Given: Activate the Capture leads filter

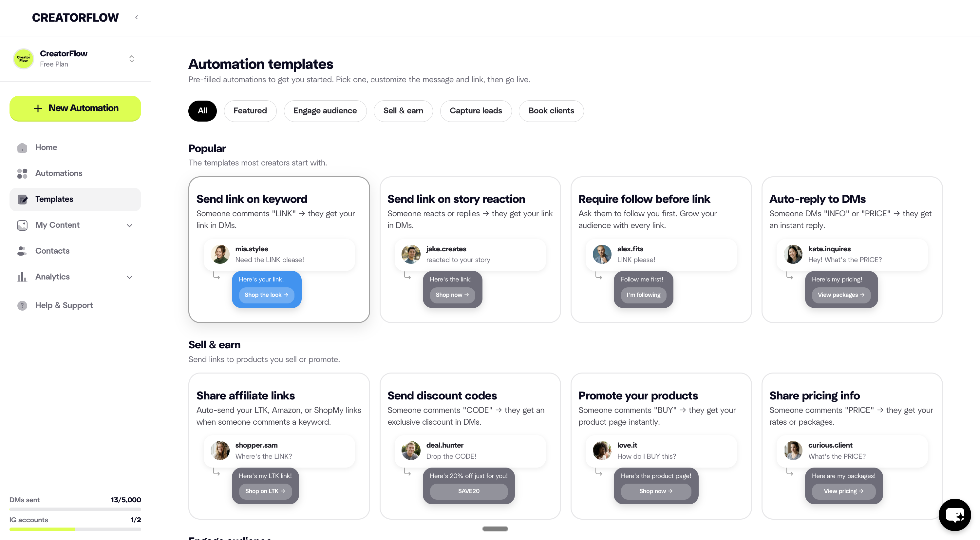Looking at the screenshot, I should [476, 111].
